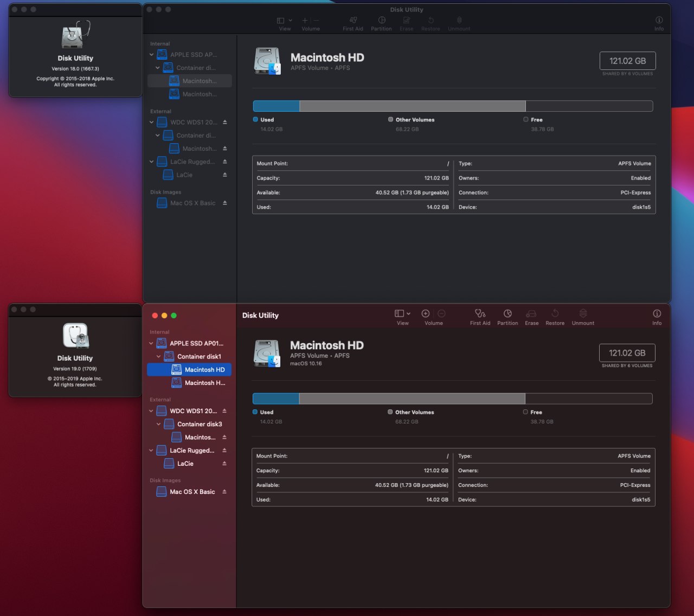This screenshot has height=616, width=694.
Task: Open Info in lower Disk Utility toolbar
Action: click(x=657, y=313)
